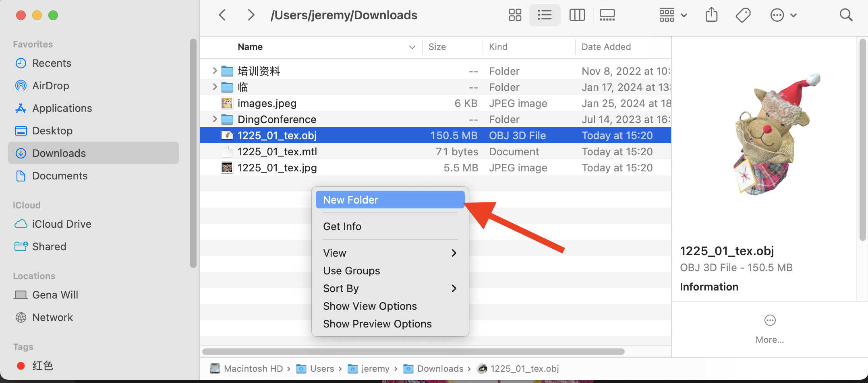Open AirDrop in the sidebar
Viewport: 868px width, 383px height.
point(50,86)
